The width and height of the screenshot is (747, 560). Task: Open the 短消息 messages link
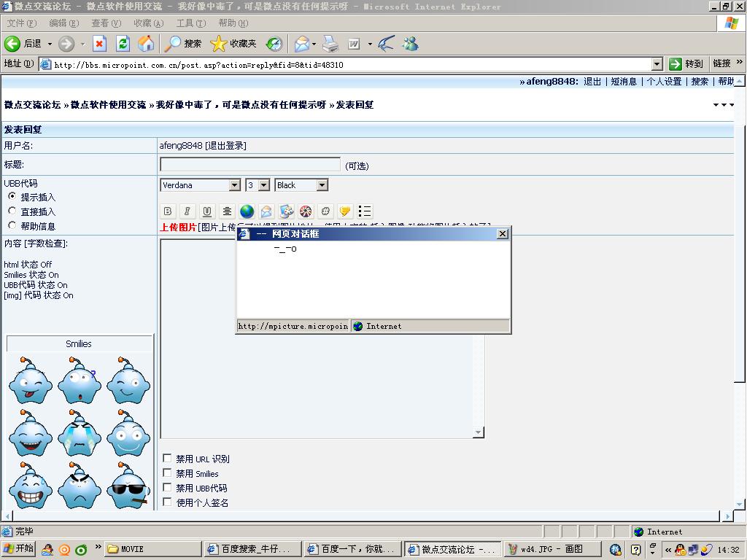pyautogui.click(x=624, y=82)
